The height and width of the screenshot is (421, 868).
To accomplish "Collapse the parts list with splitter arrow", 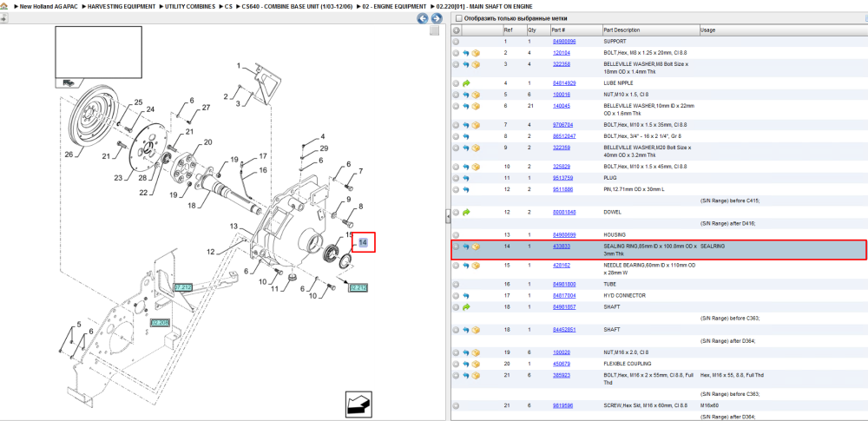I will click(x=449, y=218).
